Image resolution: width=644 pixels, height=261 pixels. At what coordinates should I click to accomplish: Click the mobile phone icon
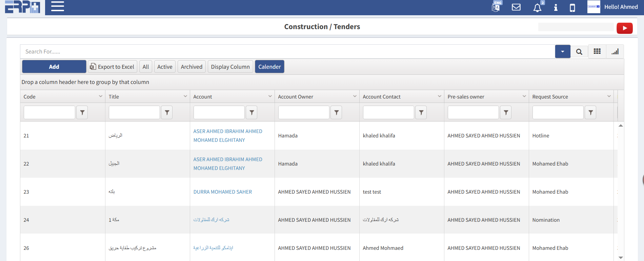click(x=572, y=8)
